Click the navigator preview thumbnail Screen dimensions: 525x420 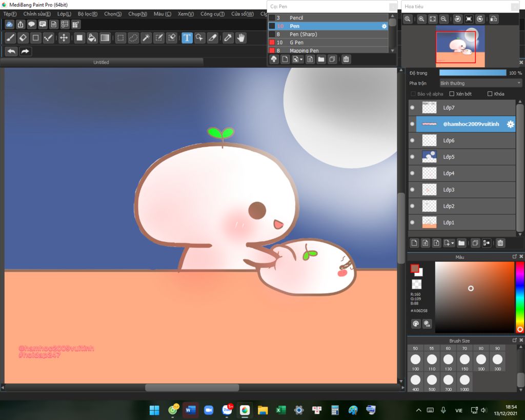460,46
